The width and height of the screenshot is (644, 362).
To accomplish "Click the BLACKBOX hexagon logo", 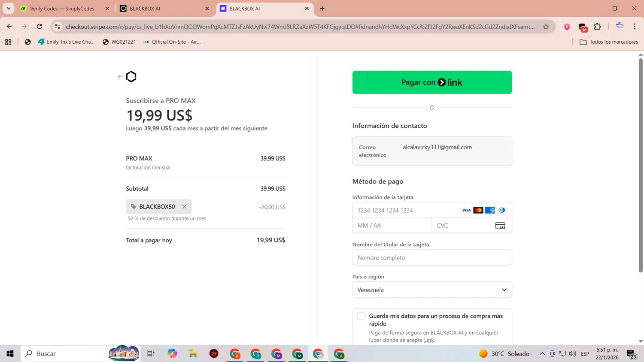I will [x=131, y=77].
